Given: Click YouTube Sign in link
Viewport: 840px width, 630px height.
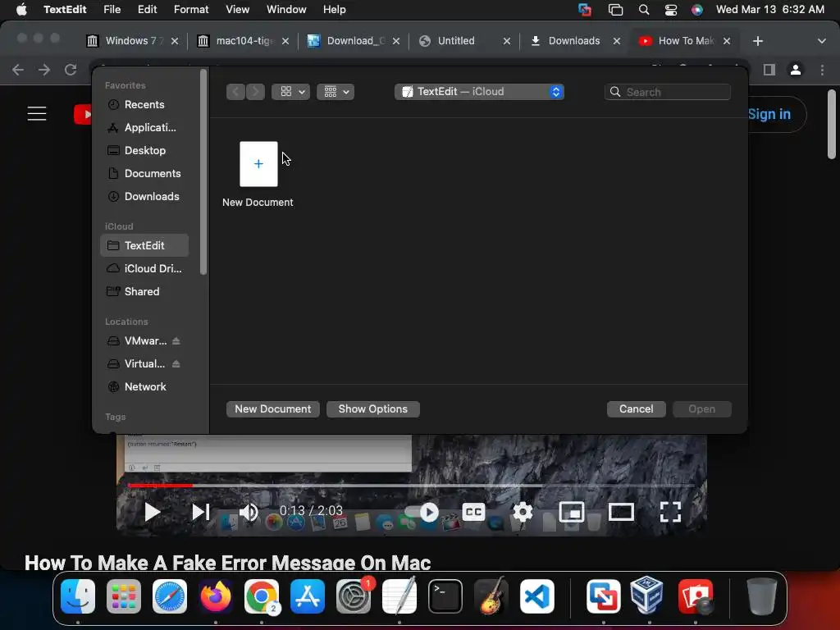Looking at the screenshot, I should click(x=769, y=114).
